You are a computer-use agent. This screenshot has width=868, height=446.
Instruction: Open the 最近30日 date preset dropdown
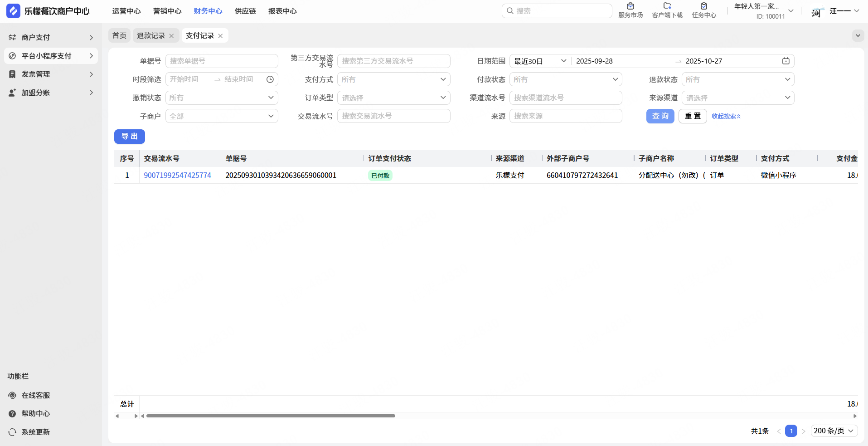pyautogui.click(x=540, y=61)
